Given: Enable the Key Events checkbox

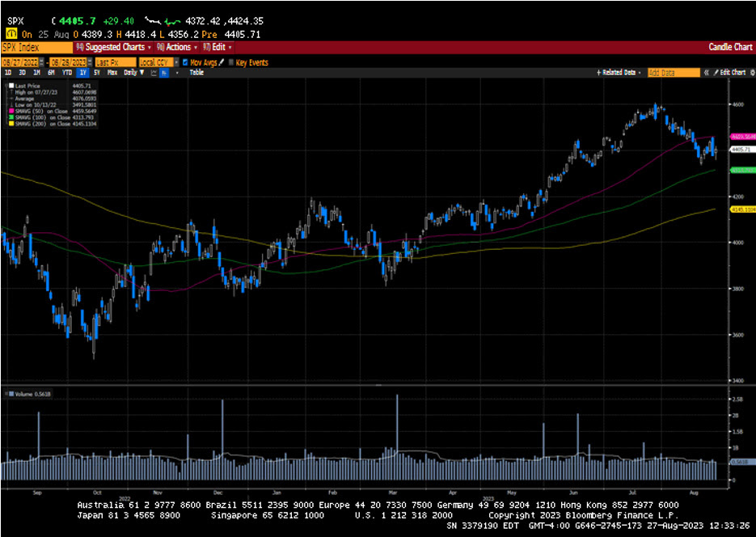Looking at the screenshot, I should tap(230, 62).
